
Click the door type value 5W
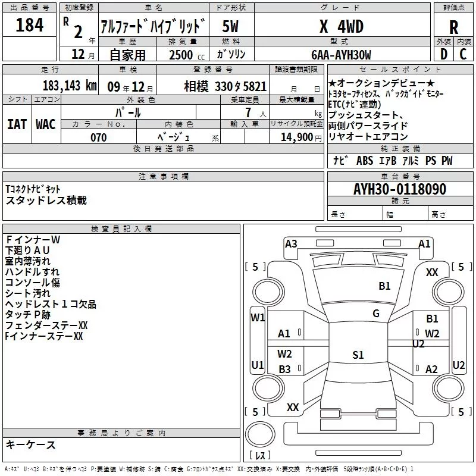[230, 26]
